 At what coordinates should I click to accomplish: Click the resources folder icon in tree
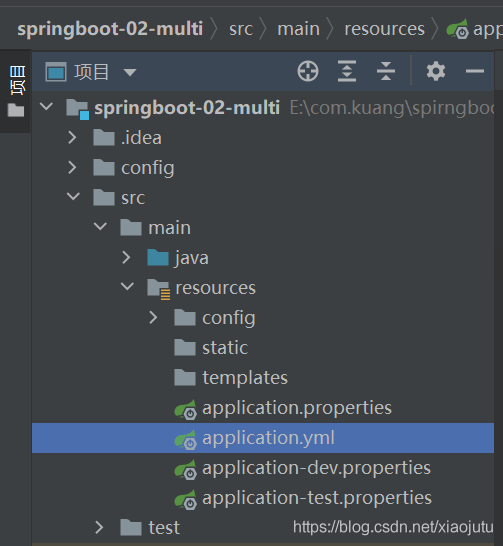coord(158,289)
